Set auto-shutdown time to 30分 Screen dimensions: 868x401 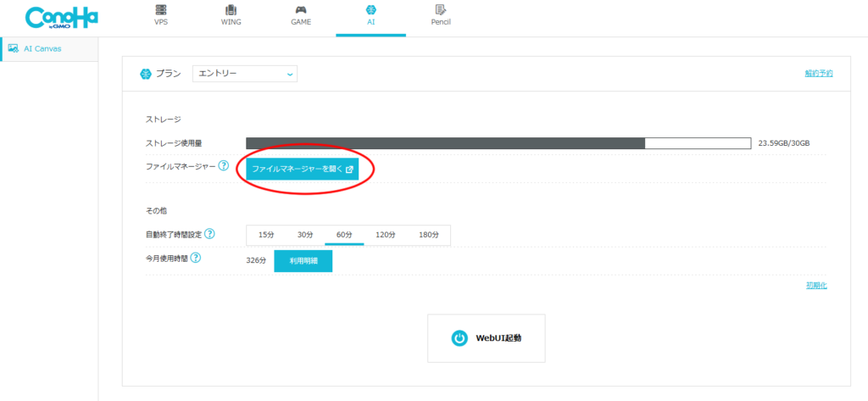[305, 235]
